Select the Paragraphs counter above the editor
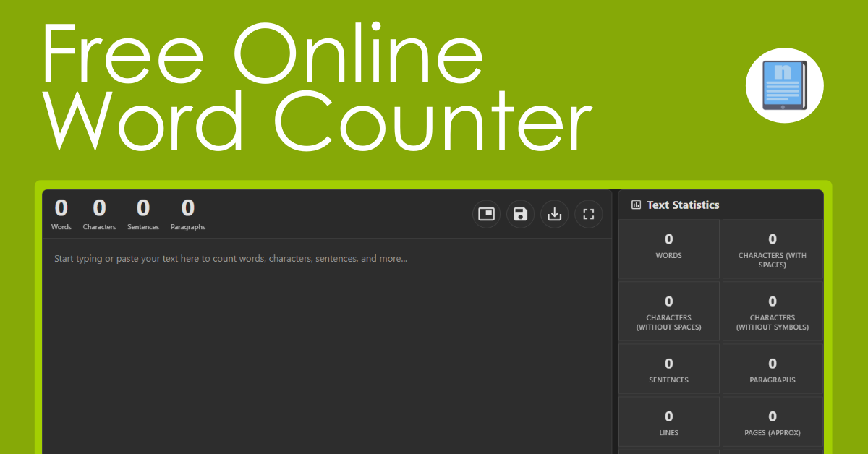 (x=188, y=215)
